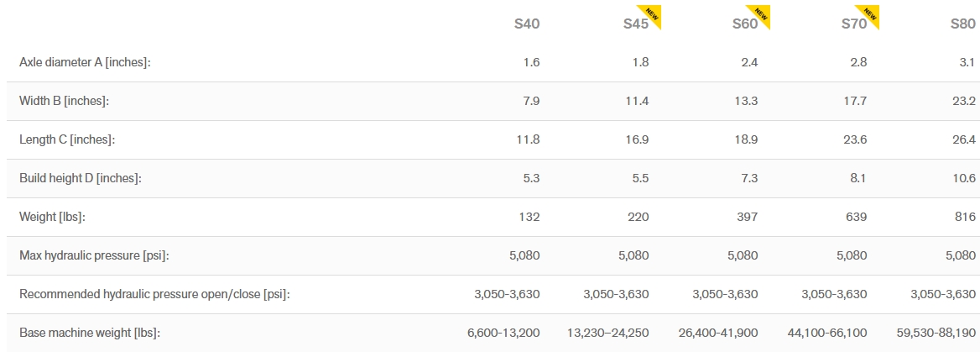Screen dimensions: 980x352
Task: Select the S40 column header
Action: click(527, 24)
